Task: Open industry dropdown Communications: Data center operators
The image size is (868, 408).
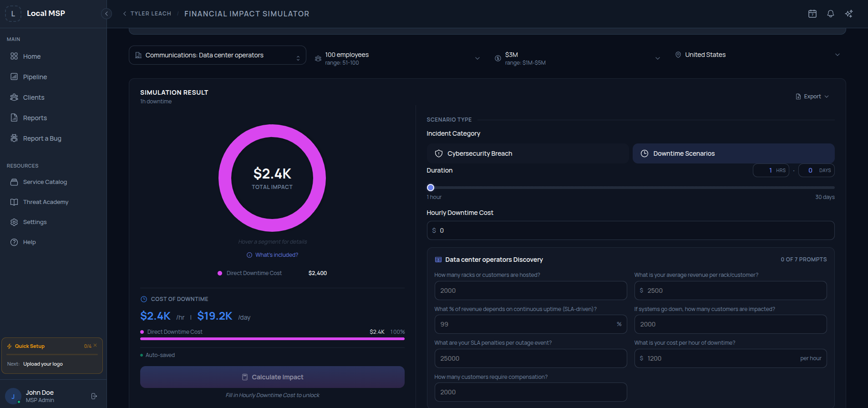Action: pos(218,55)
